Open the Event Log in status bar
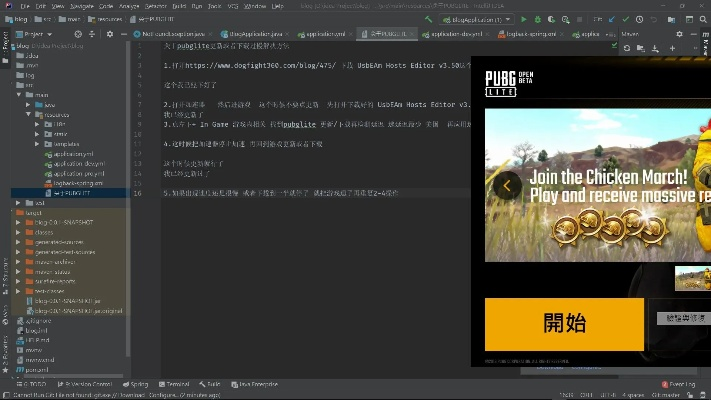This screenshot has height=400, width=711. click(x=681, y=384)
